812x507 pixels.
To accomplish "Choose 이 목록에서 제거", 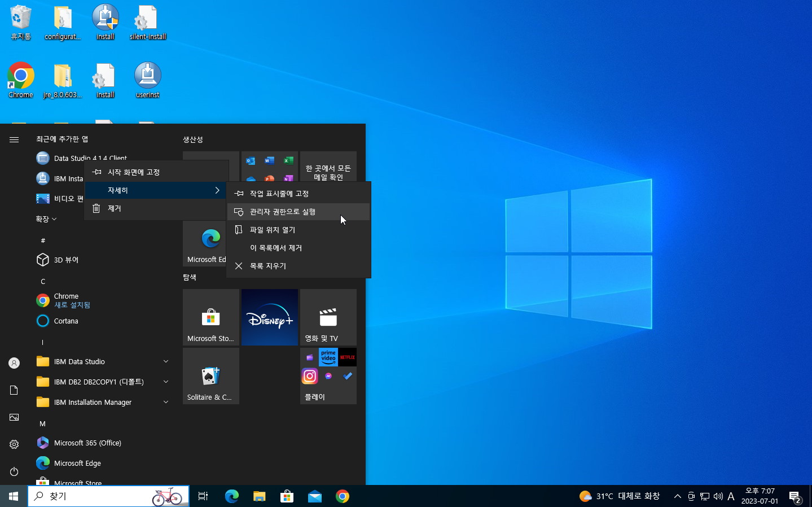I will point(299,248).
